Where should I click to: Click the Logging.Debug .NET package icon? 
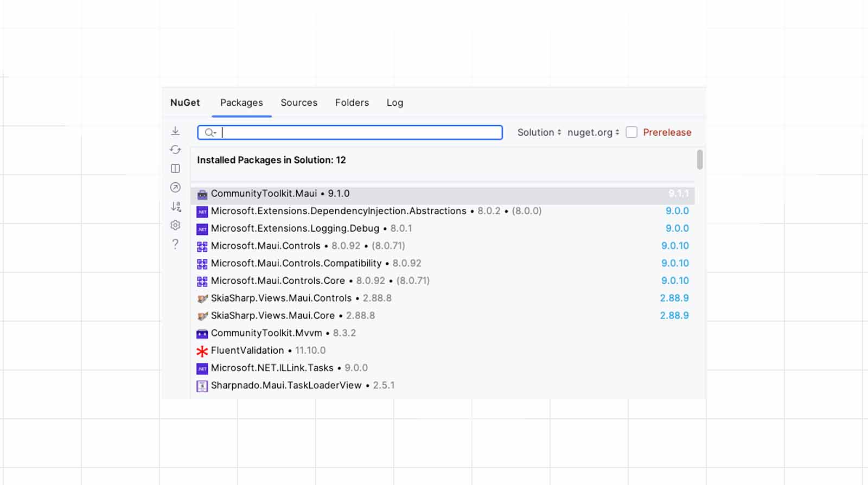[202, 229]
